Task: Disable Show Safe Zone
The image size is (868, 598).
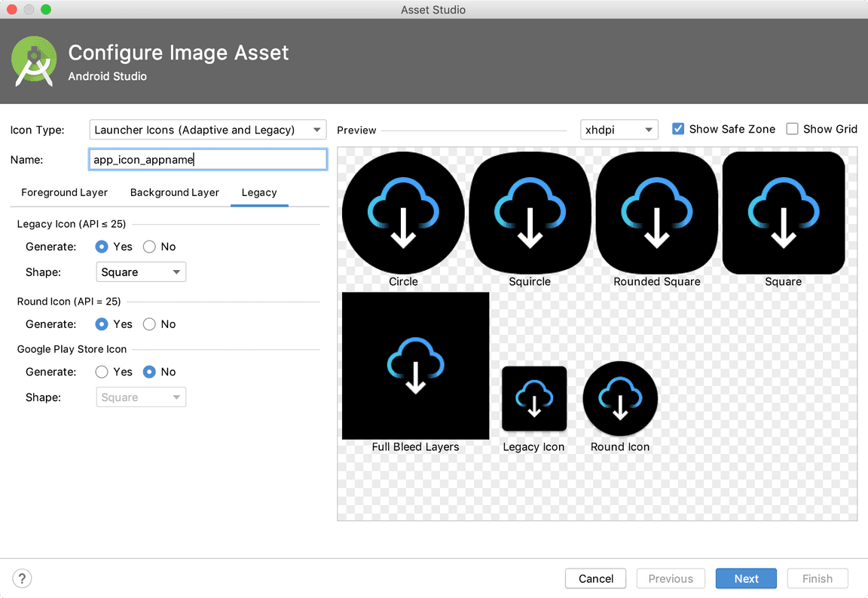Action: pos(678,128)
